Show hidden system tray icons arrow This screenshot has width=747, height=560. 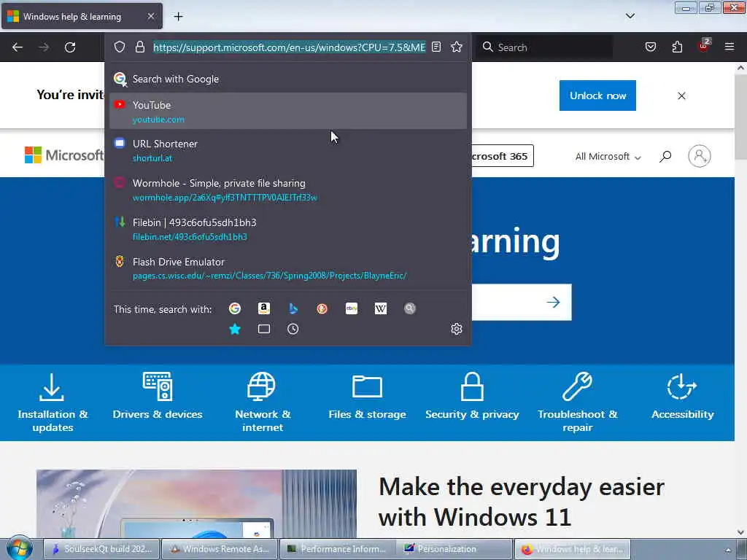coord(728,550)
